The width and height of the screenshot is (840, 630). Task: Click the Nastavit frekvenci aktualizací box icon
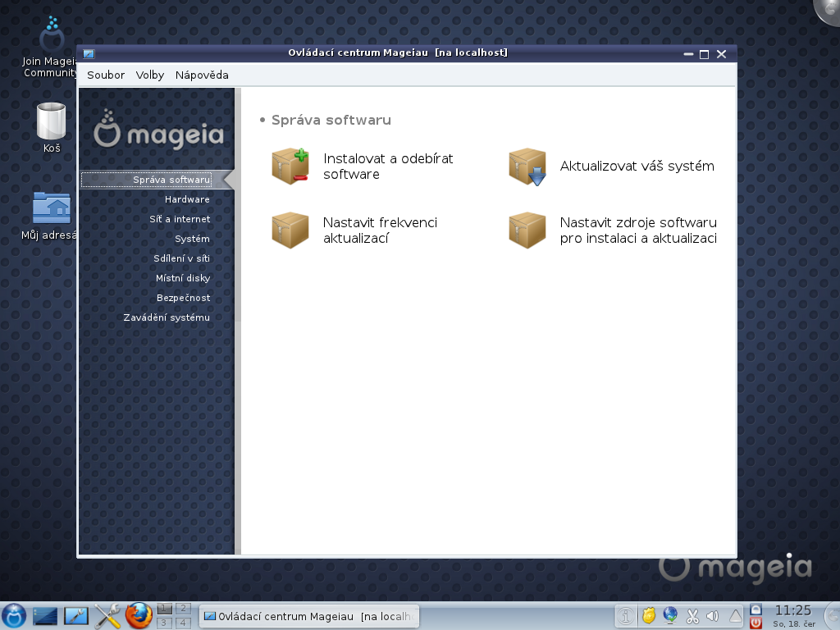290,231
